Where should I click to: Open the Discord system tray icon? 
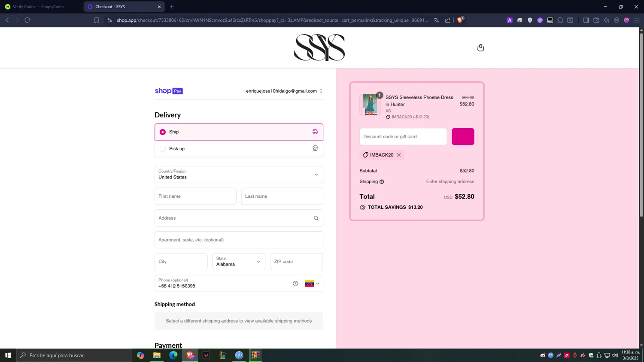tap(543, 355)
